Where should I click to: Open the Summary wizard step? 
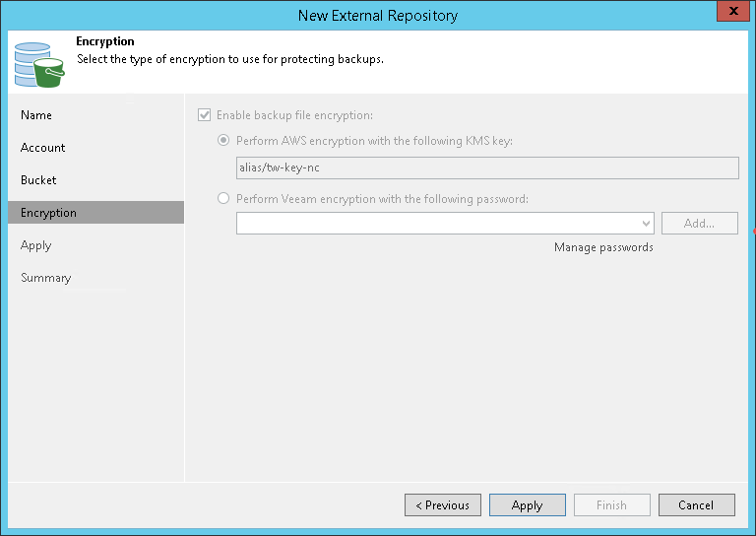coord(46,278)
